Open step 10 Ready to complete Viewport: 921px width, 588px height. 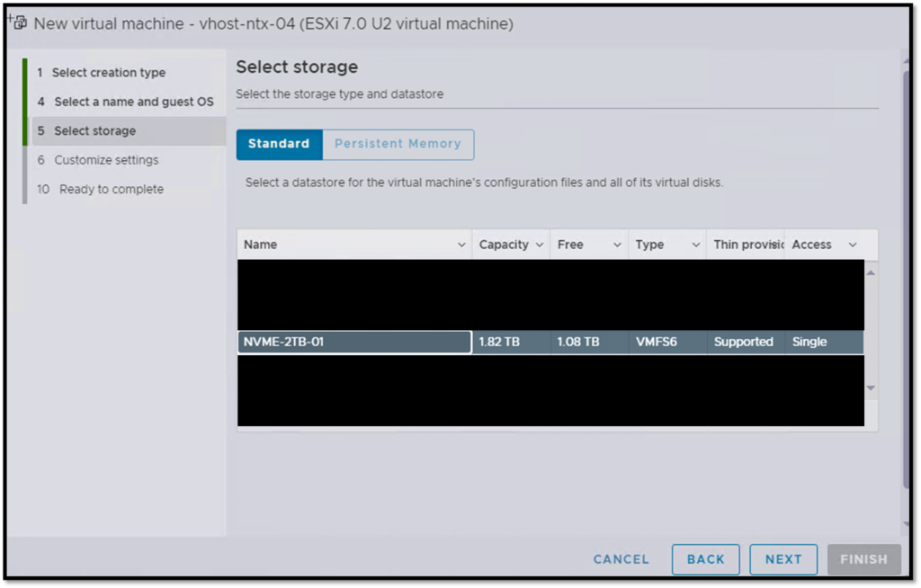111,189
